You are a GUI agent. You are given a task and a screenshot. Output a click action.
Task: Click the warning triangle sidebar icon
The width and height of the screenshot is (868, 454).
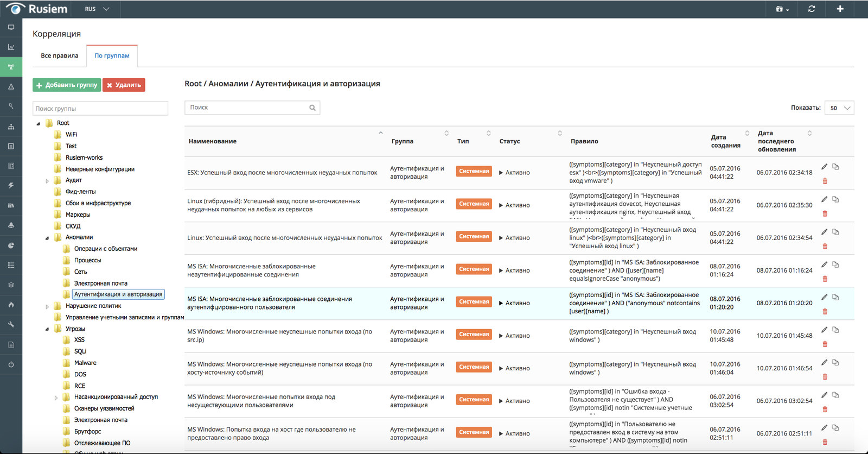coord(11,87)
